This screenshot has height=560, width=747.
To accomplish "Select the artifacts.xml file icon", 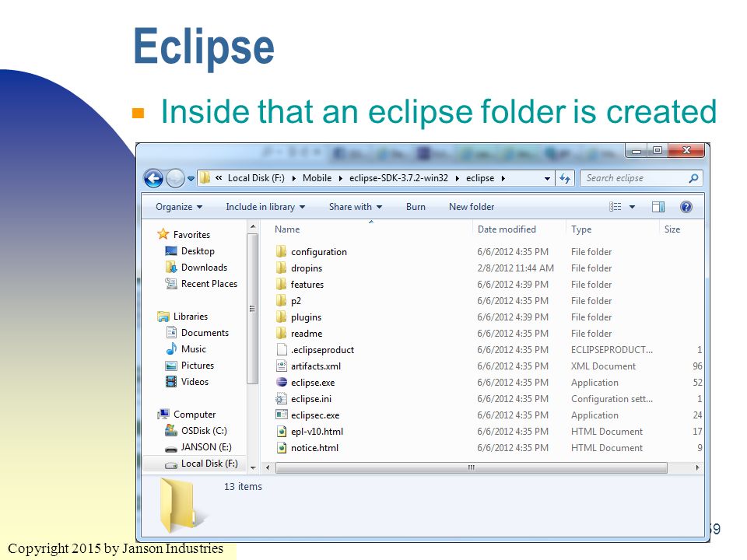I will click(x=282, y=366).
